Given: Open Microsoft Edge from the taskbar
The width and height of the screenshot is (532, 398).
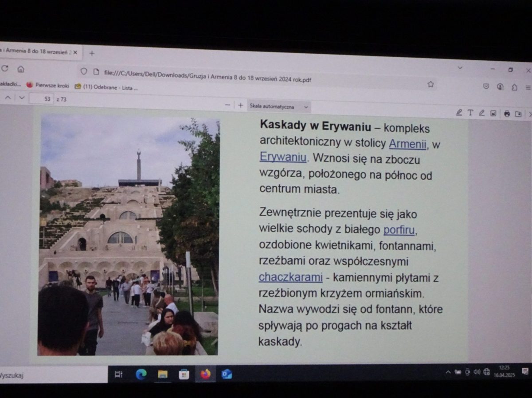Looking at the screenshot, I should click(141, 374).
